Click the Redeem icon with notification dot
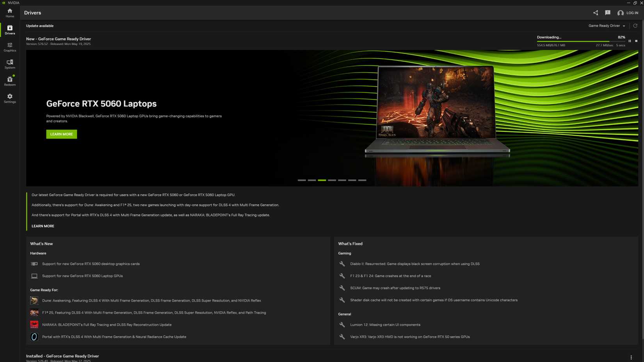Screen dimensions: 644x362 tap(10, 81)
